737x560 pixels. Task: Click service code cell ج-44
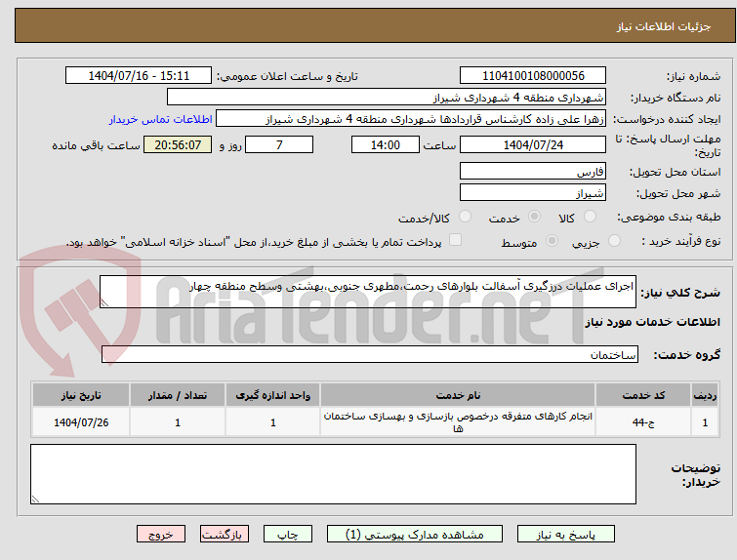[643, 422]
